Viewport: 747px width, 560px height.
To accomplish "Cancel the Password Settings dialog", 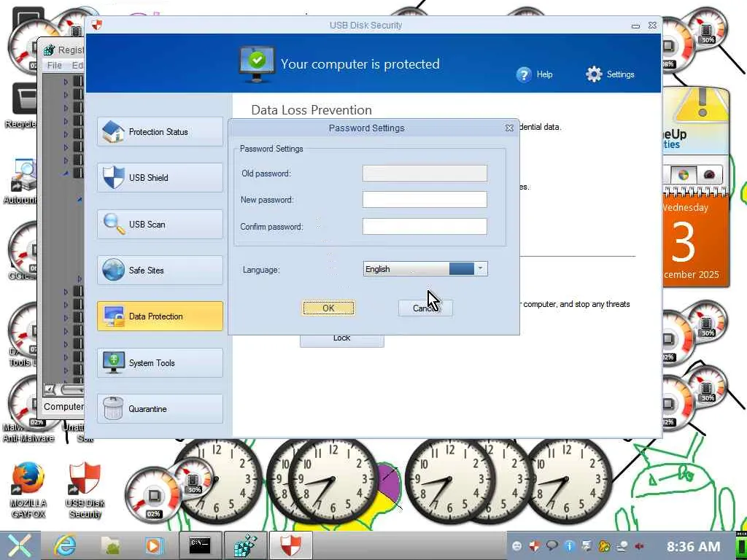I will (x=425, y=308).
